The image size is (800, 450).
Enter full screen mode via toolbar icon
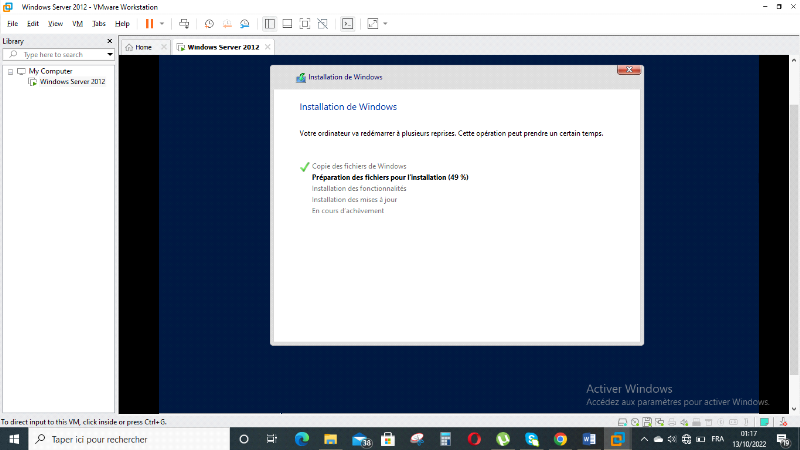point(305,23)
